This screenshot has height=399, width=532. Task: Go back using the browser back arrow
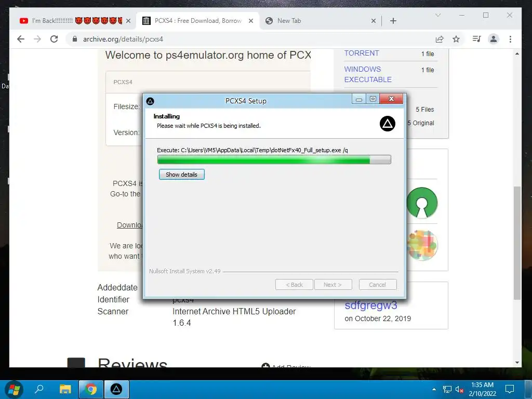pyautogui.click(x=21, y=39)
